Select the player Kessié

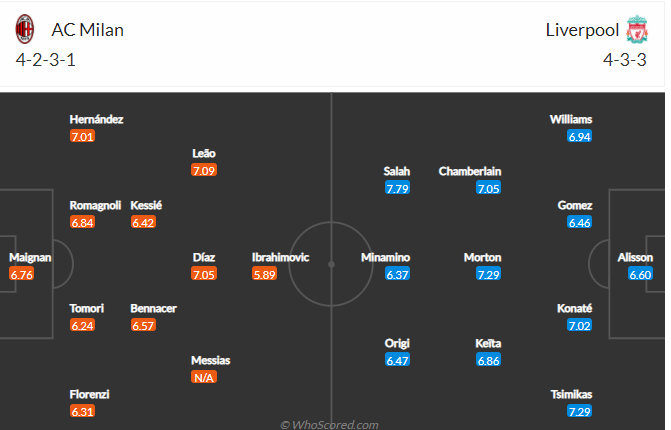(146, 205)
